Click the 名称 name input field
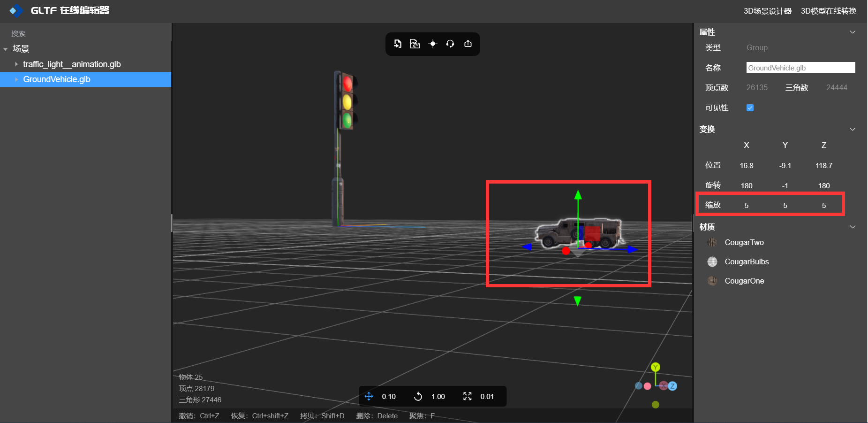The image size is (868, 423). tap(800, 68)
